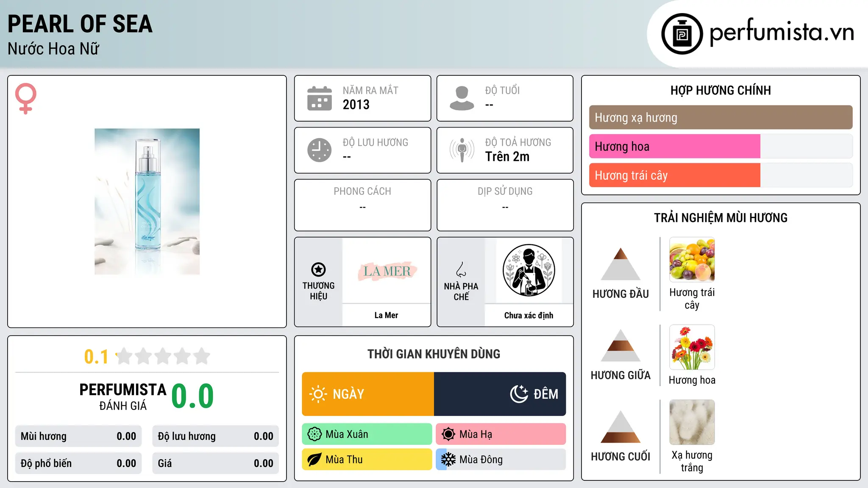Image resolution: width=868 pixels, height=488 pixels.
Task: Click the THỜI GIAN KHUYÊN DÙNG heading
Action: pos(434,354)
